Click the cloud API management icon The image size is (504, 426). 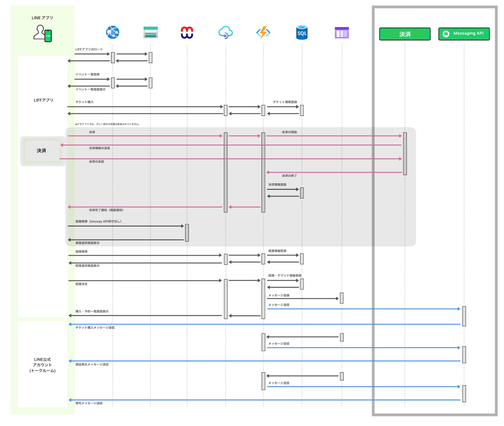[225, 33]
